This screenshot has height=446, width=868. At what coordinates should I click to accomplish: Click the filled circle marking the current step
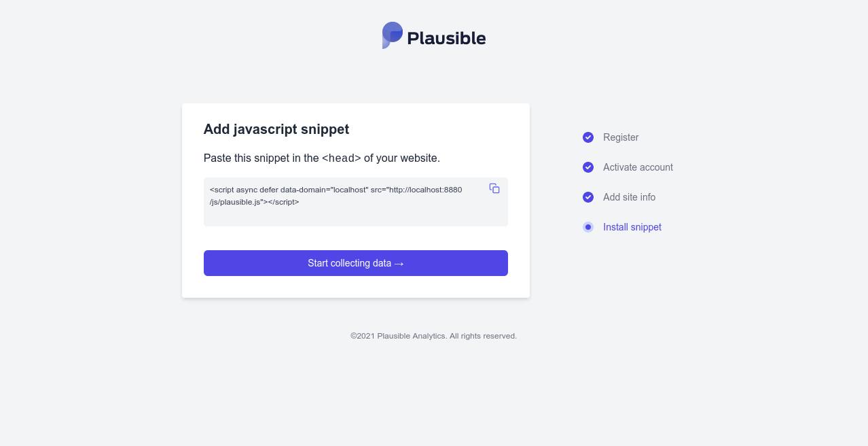point(588,227)
